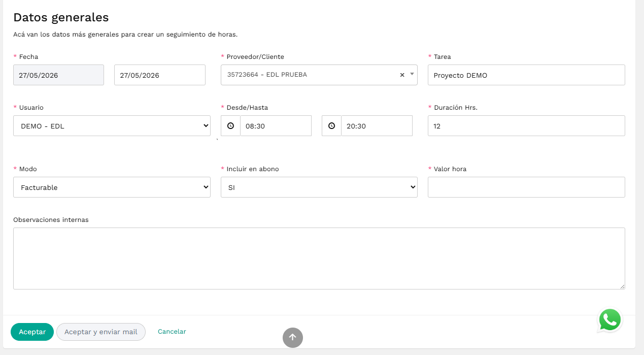Click the description text 'Acá van los datos'
Image resolution: width=644 pixels, height=355 pixels.
pyautogui.click(x=125, y=35)
